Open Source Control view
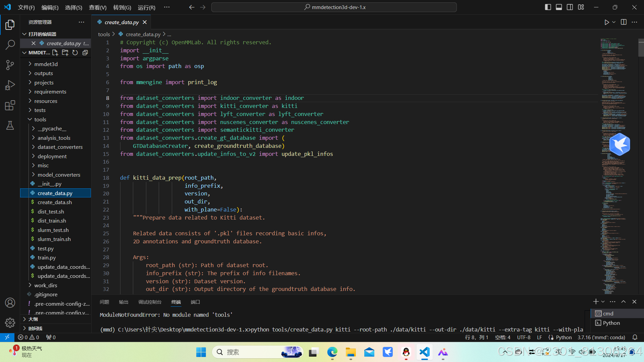644x362 pixels. [x=10, y=65]
